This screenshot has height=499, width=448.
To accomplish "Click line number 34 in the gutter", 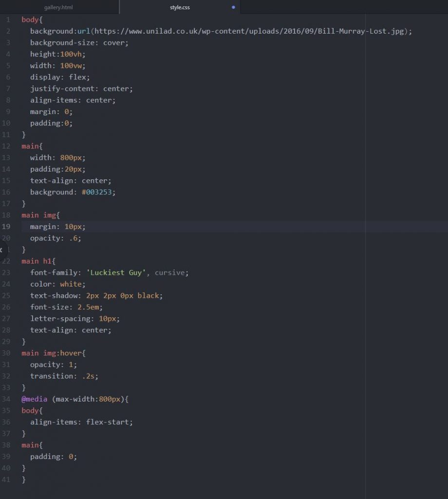I will pos(6,399).
